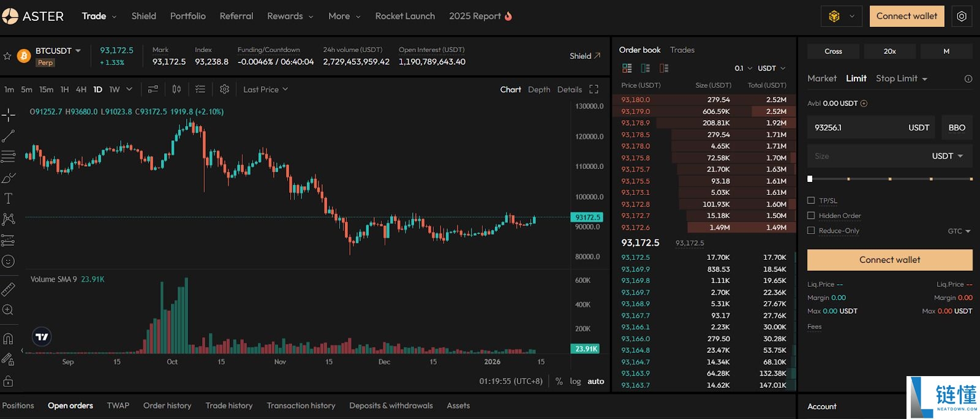Tick the Hidden Order checkbox
The image size is (980, 419).
click(x=811, y=216)
